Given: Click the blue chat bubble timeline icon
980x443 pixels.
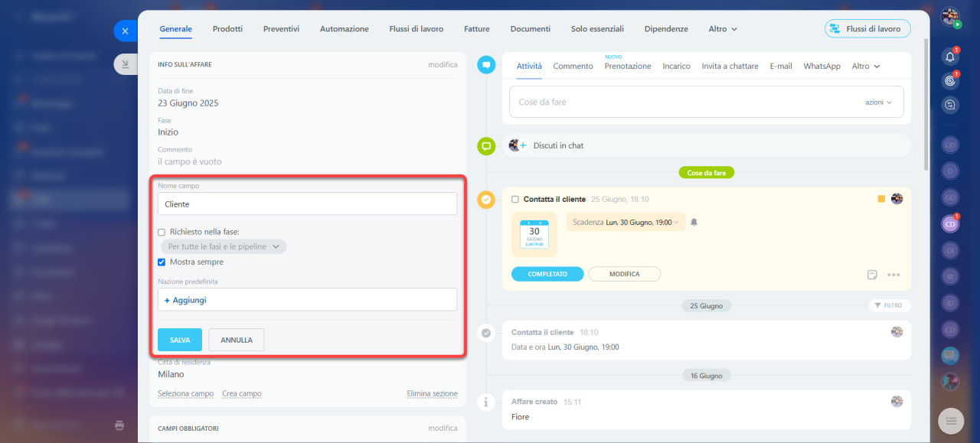Looking at the screenshot, I should pos(486,65).
